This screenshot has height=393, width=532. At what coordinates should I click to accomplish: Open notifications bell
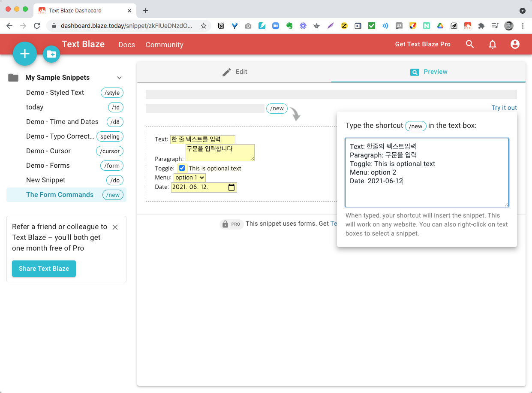click(493, 44)
